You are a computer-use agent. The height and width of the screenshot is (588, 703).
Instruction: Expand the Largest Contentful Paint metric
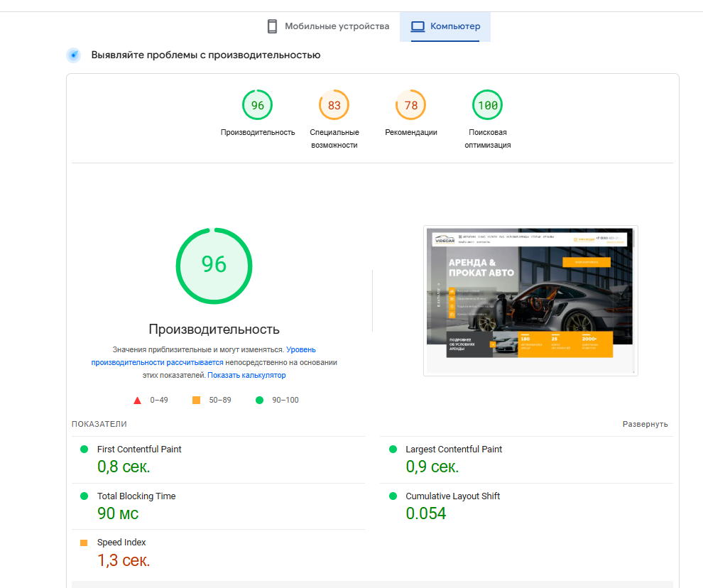pos(453,450)
